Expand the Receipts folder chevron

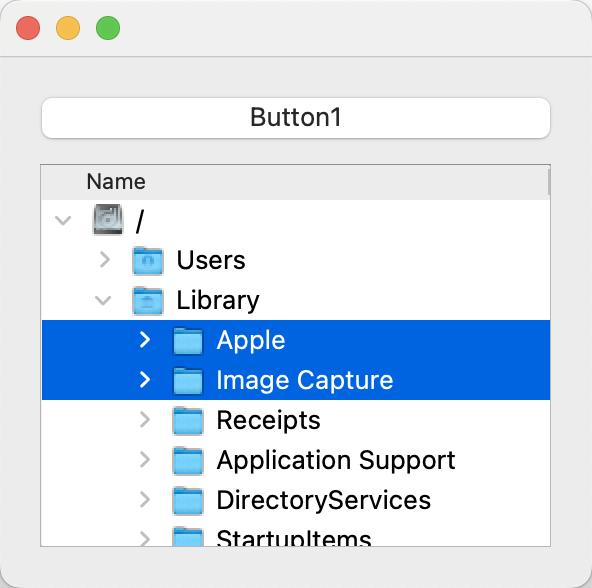tap(145, 420)
